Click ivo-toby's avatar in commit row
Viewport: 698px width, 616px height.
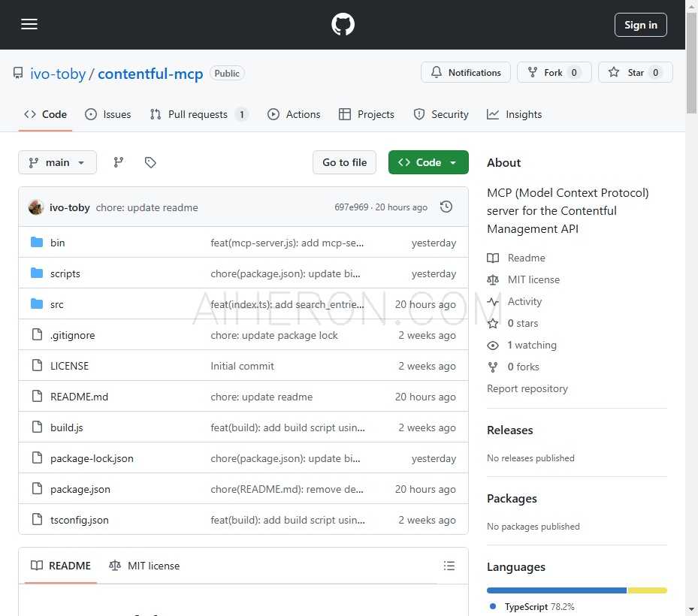coord(36,207)
